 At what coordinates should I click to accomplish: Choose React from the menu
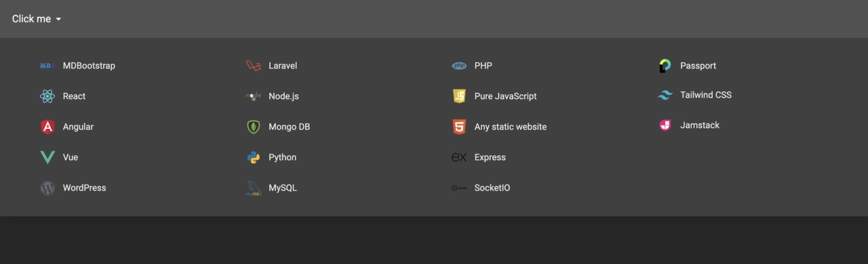click(x=74, y=96)
